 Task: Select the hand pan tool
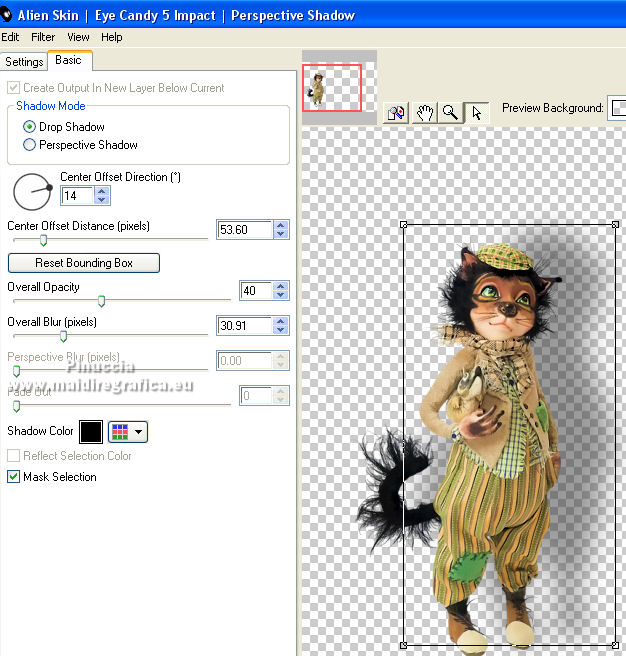(425, 113)
